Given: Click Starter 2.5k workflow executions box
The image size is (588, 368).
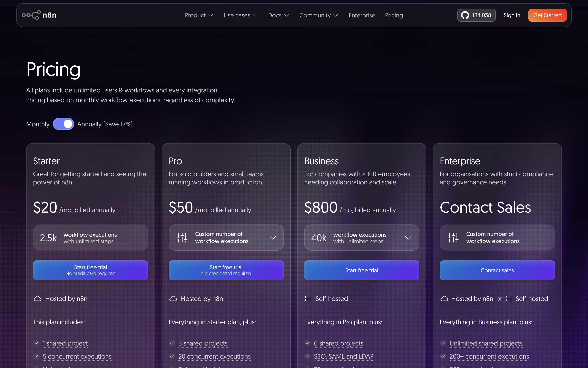Looking at the screenshot, I should click(x=90, y=238).
